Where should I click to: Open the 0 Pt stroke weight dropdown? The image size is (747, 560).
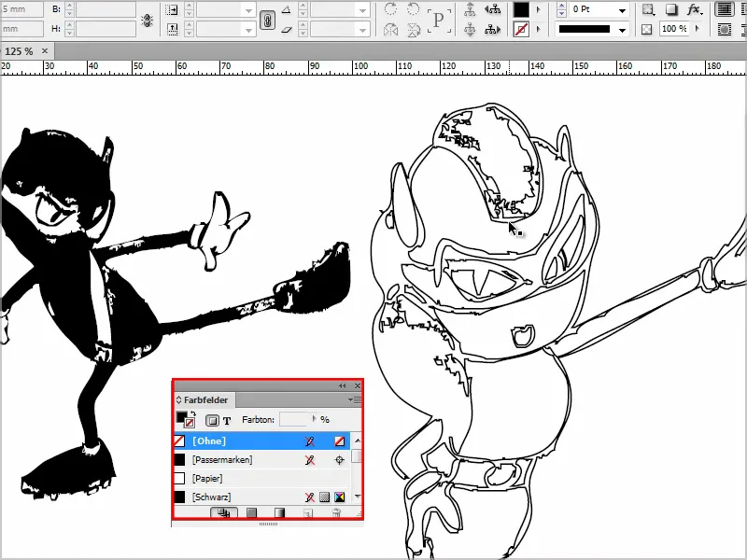(x=622, y=10)
